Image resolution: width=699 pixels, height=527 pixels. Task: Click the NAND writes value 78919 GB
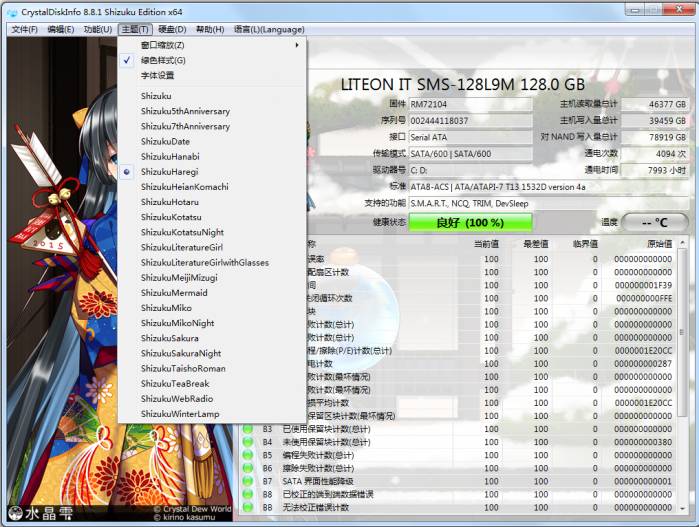point(654,137)
